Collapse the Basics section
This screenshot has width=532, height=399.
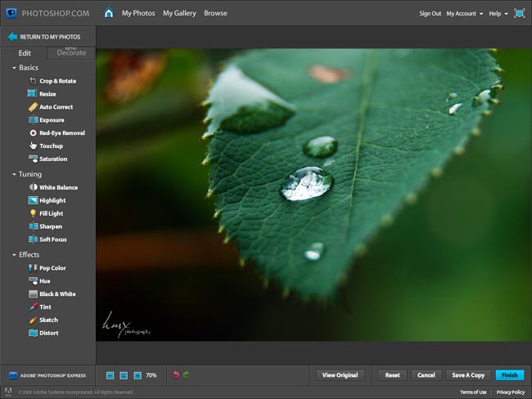click(x=15, y=67)
